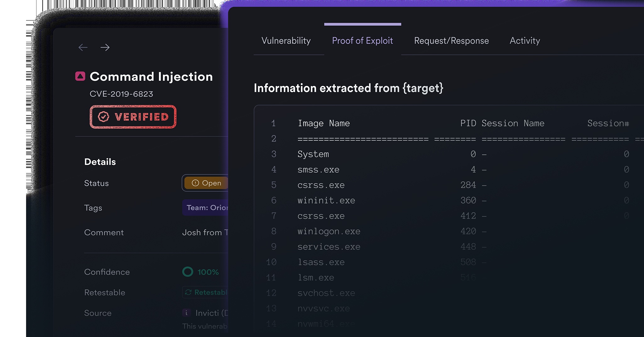Switch to the Vulnerability tab

286,41
